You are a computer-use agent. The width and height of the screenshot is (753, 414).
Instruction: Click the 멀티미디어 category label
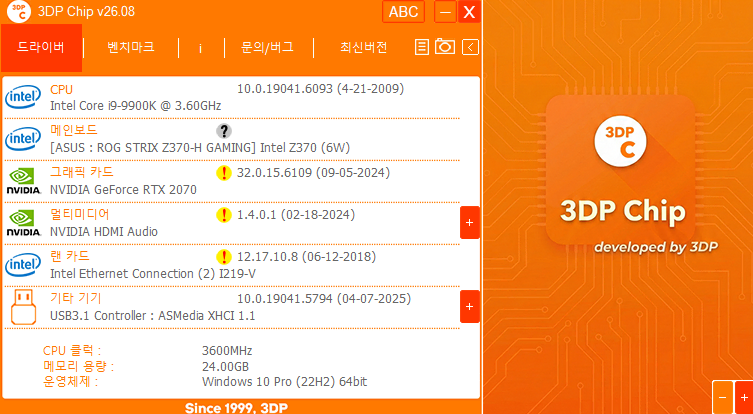pos(80,214)
